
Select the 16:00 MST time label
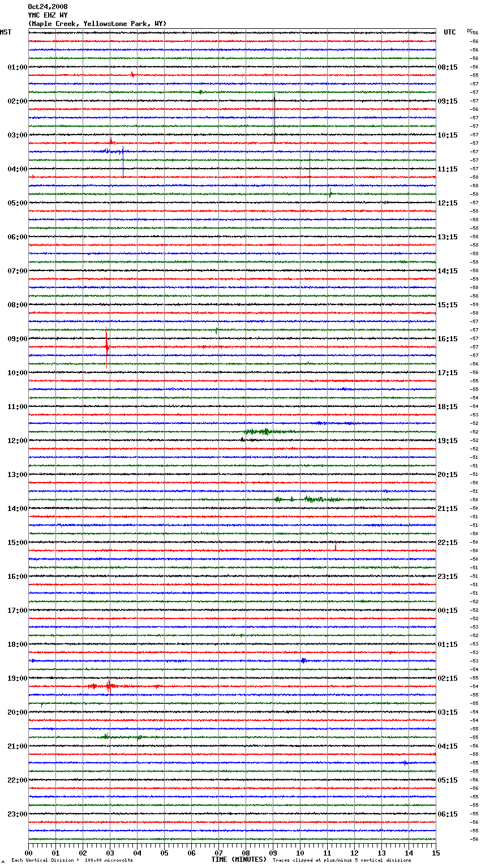(18, 577)
